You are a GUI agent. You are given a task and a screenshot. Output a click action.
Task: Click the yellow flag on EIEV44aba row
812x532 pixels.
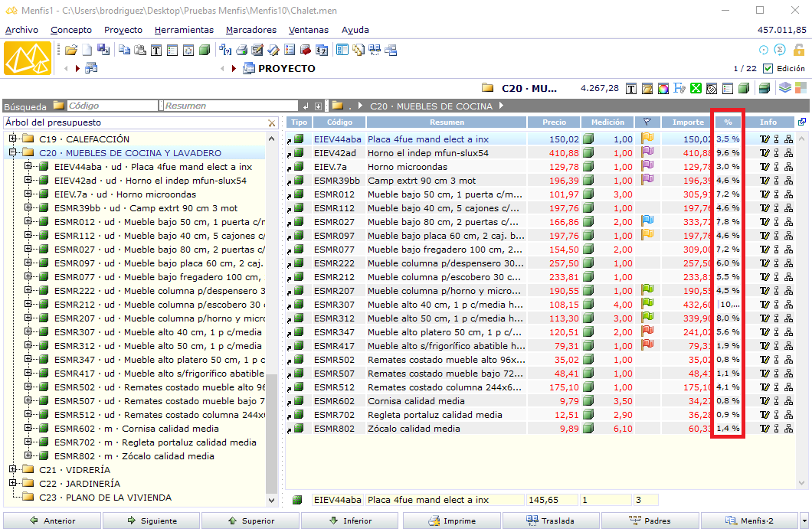(x=647, y=139)
